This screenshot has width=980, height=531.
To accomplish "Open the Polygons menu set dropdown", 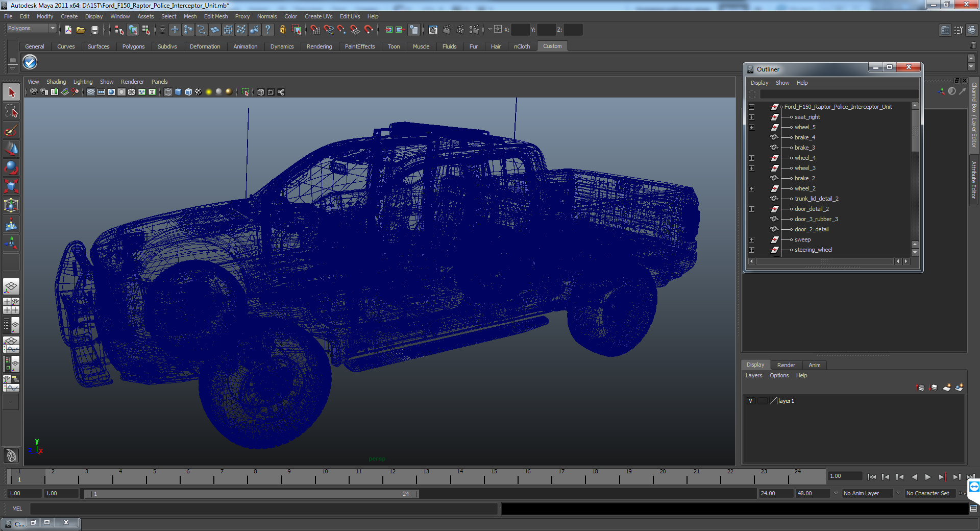I will click(31, 29).
